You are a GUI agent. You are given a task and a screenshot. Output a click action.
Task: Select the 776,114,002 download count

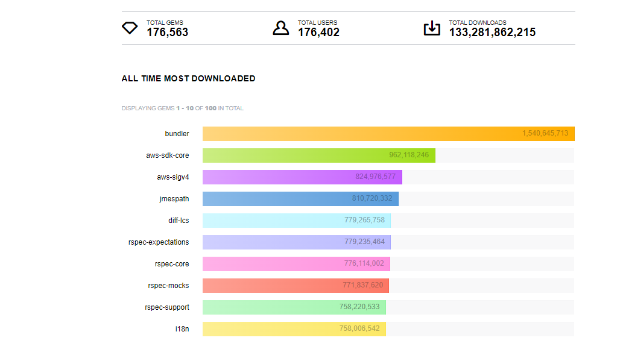[364, 263]
